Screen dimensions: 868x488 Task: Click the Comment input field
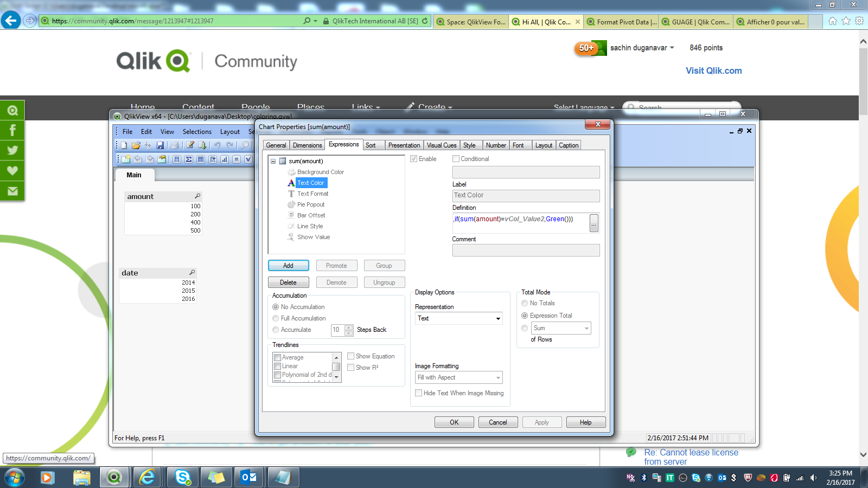click(x=526, y=250)
